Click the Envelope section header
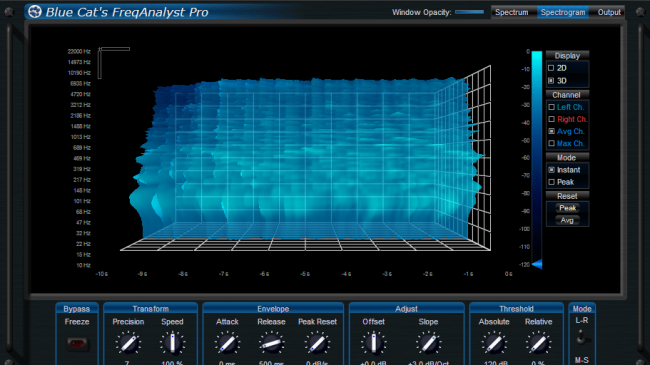Image resolution: width=650 pixels, height=365 pixels. click(273, 309)
